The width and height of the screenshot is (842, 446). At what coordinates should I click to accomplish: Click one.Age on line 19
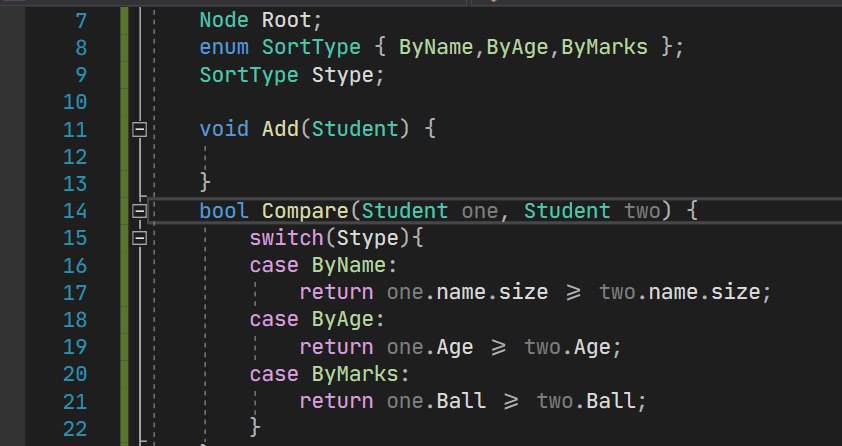tap(430, 347)
